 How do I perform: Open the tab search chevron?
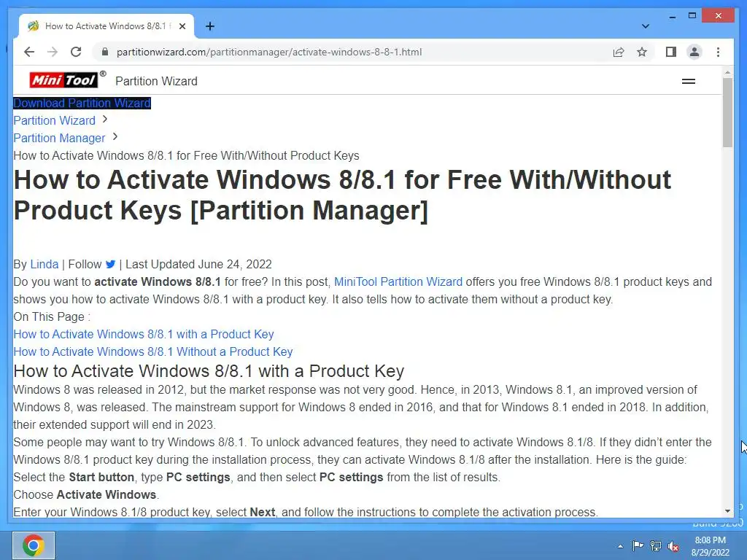(646, 26)
